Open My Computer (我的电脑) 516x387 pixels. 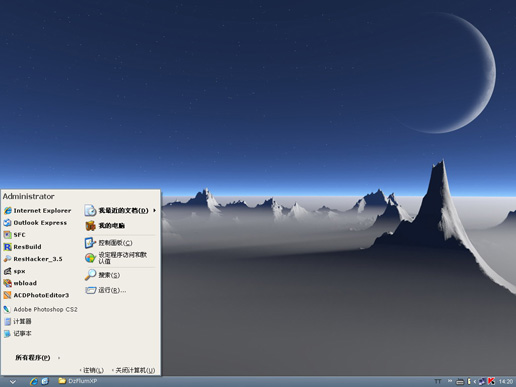[x=105, y=226]
